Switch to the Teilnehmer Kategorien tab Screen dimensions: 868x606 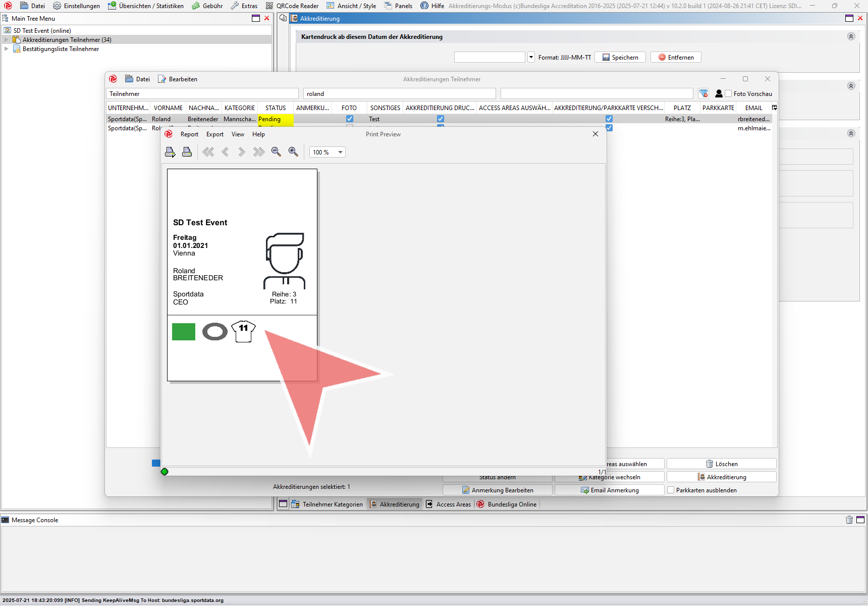point(328,504)
